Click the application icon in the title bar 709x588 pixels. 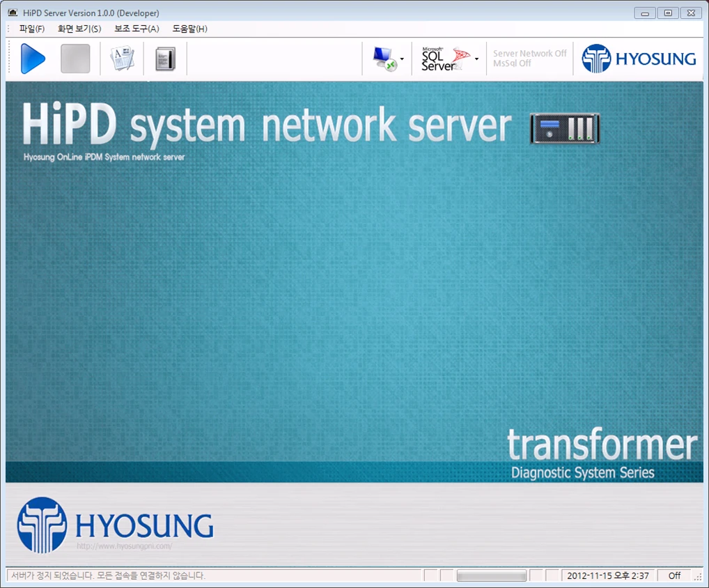pyautogui.click(x=13, y=13)
